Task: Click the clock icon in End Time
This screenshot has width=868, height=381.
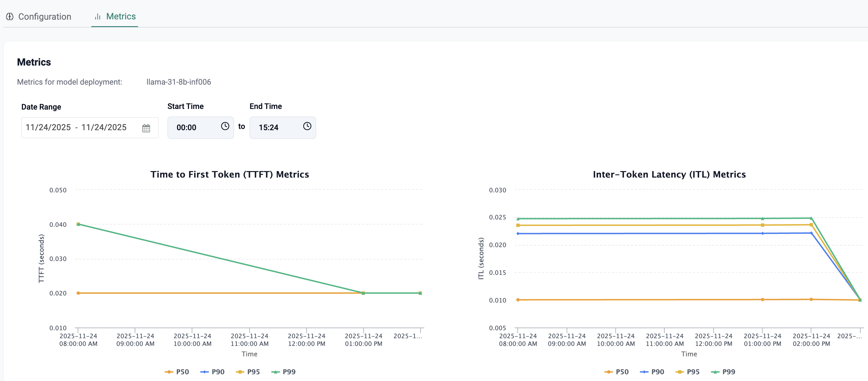Action: [307, 126]
